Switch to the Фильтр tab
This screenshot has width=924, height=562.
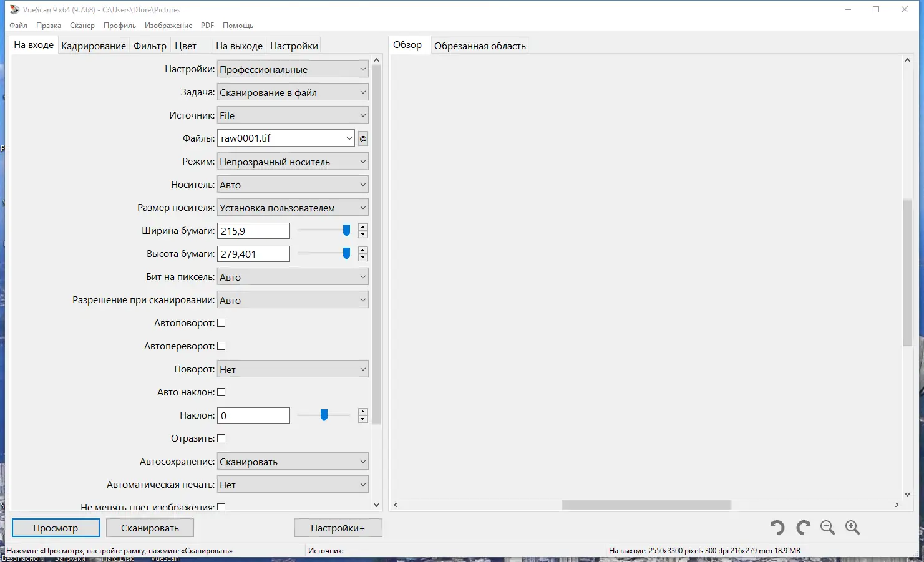pos(150,46)
